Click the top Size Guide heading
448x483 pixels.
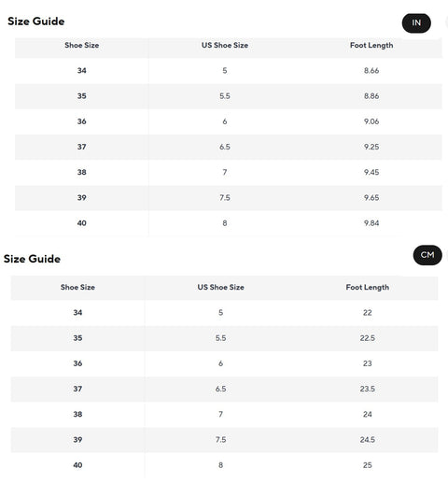(x=36, y=21)
